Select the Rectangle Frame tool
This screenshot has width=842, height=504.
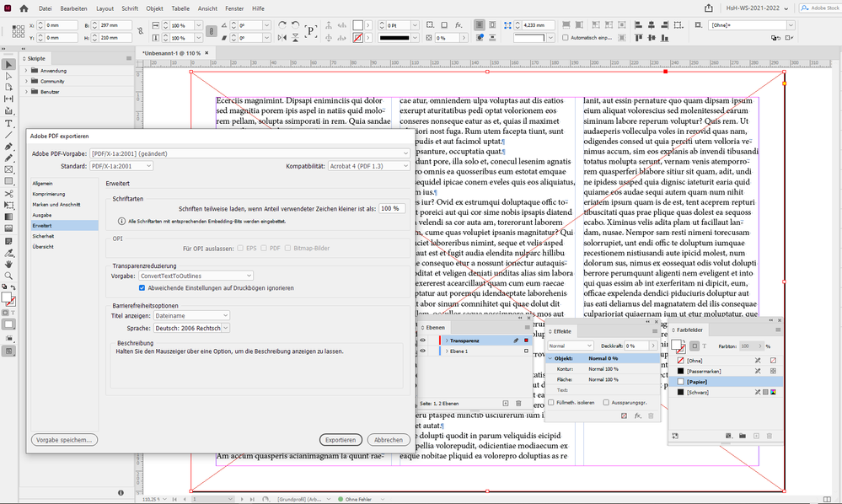8,169
